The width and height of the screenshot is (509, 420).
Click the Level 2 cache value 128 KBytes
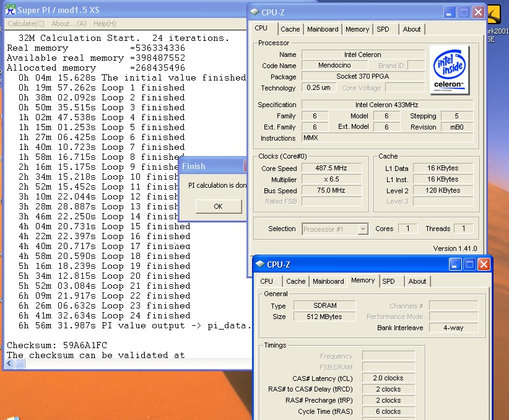click(x=443, y=190)
